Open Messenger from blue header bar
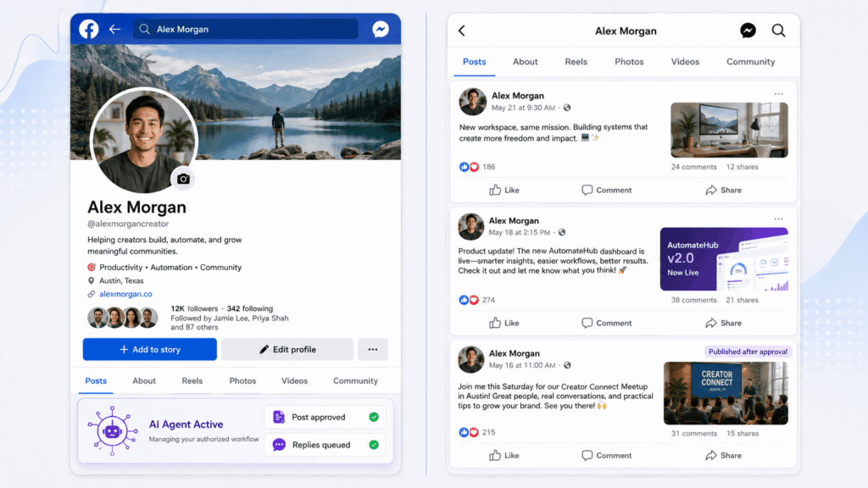This screenshot has height=488, width=868. tap(381, 29)
